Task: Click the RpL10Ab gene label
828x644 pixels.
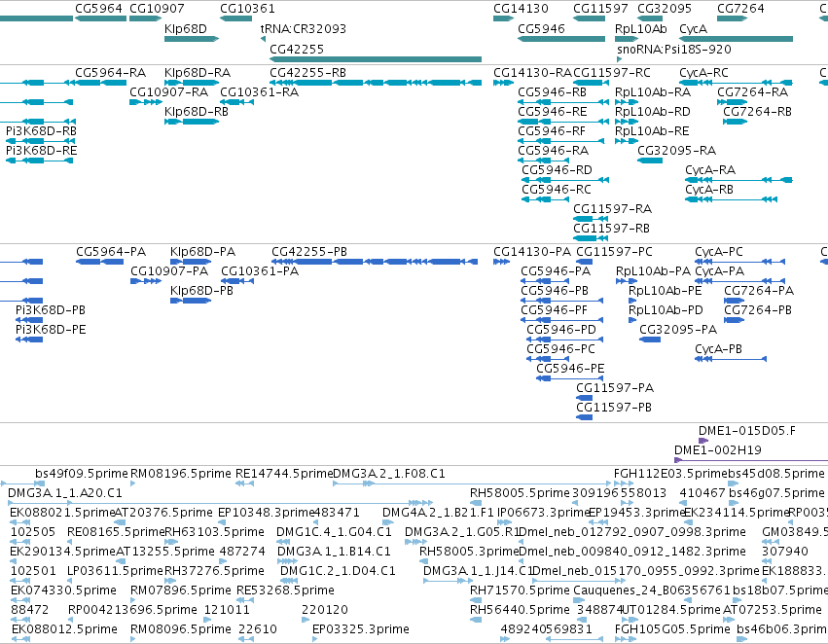Action: click(641, 28)
